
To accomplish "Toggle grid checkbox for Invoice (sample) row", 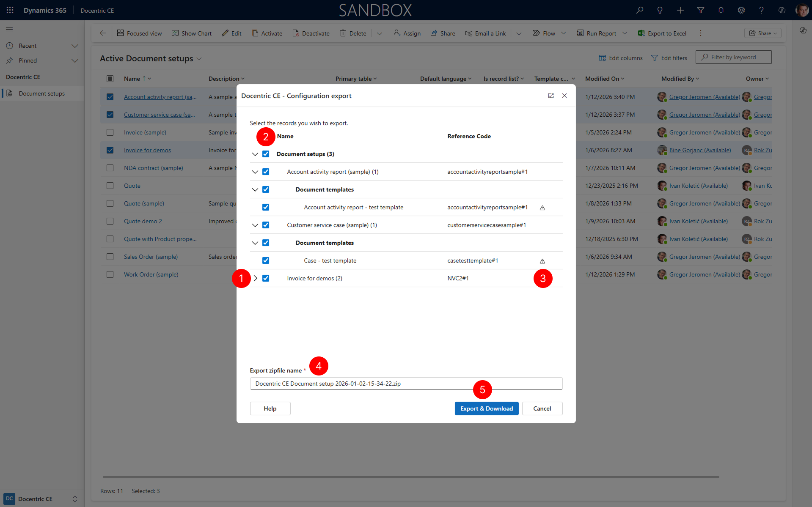I will (110, 132).
